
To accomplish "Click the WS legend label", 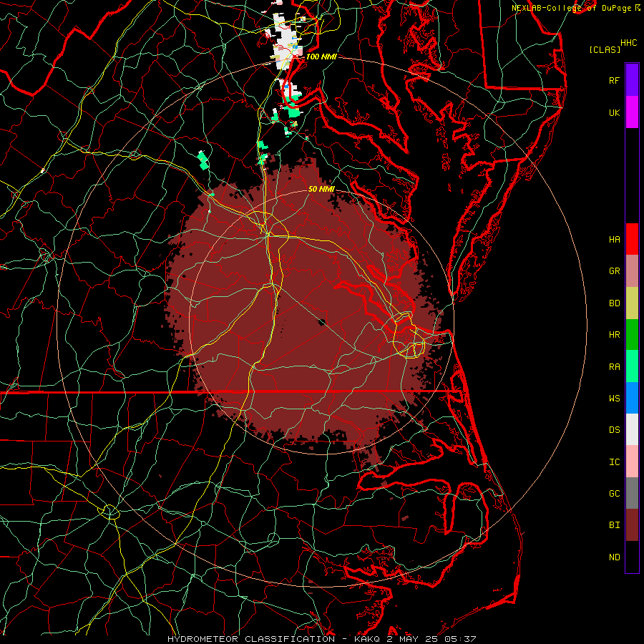I will click(614, 399).
